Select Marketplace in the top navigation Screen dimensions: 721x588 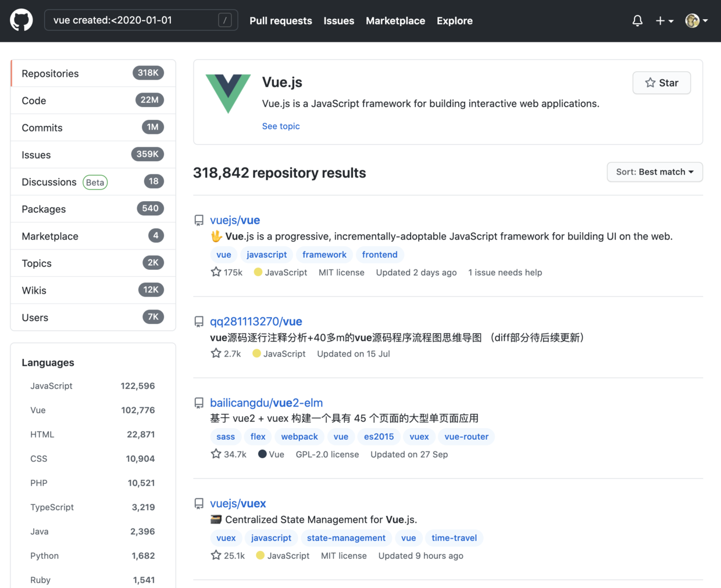tap(395, 20)
